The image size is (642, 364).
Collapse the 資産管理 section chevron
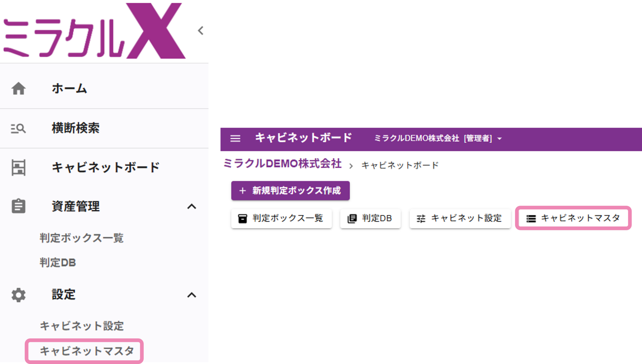[192, 206]
